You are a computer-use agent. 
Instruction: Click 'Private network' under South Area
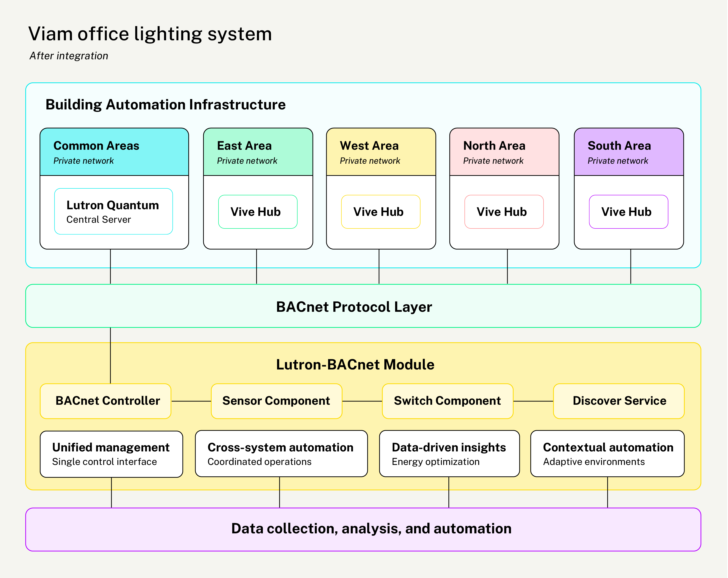coord(618,161)
